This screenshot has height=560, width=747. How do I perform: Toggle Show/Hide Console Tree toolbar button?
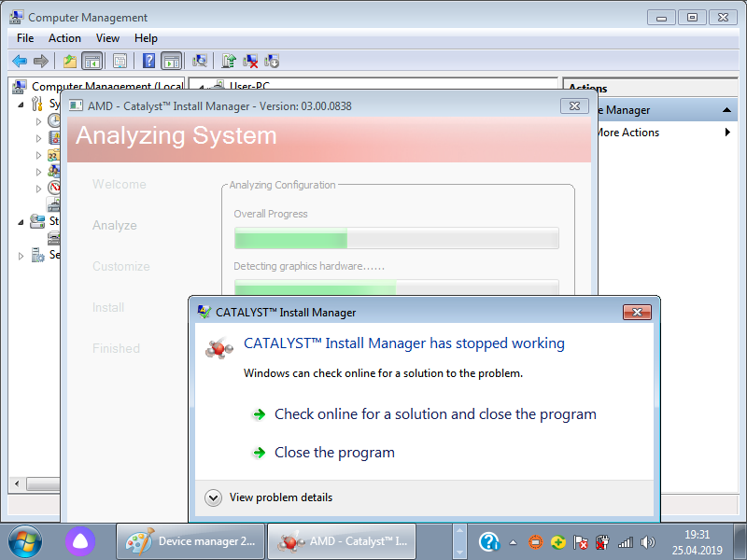coord(92,61)
